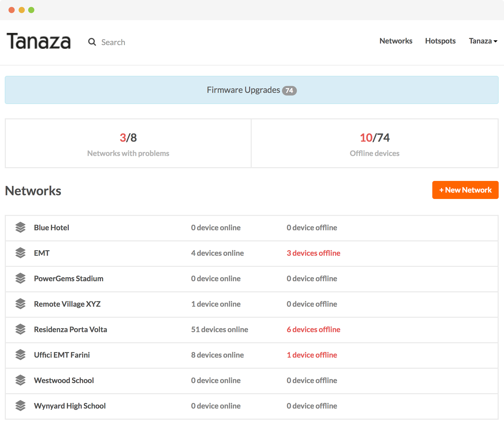Create a network with + New Network

pos(465,190)
